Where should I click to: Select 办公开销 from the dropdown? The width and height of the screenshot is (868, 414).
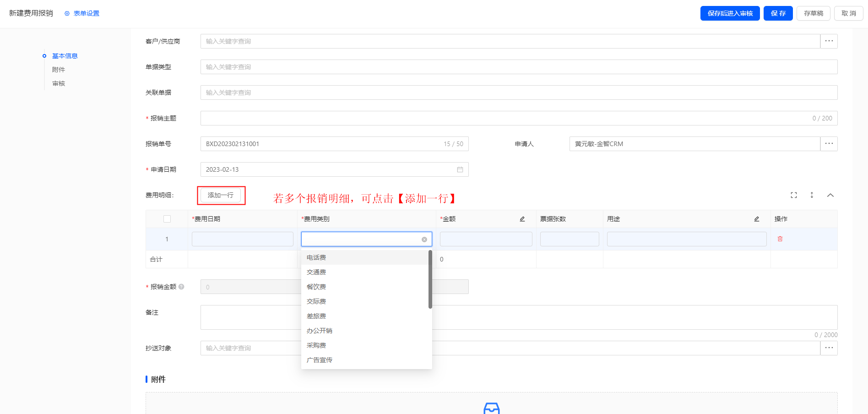364,331
